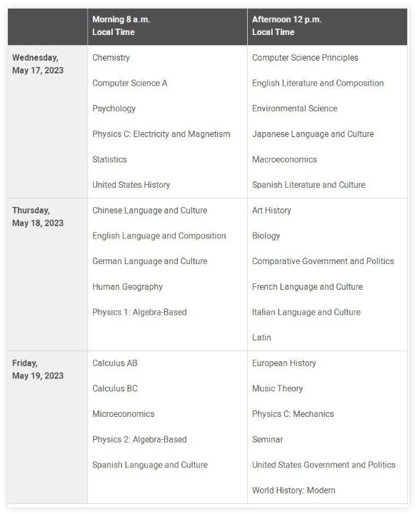Select English Literature and Composition

[x=318, y=84]
